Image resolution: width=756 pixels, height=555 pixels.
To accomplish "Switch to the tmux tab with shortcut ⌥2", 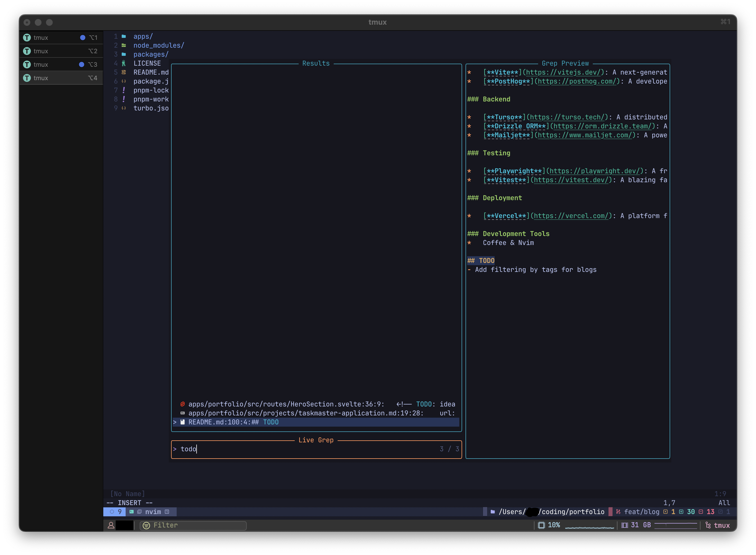I will (x=61, y=51).
